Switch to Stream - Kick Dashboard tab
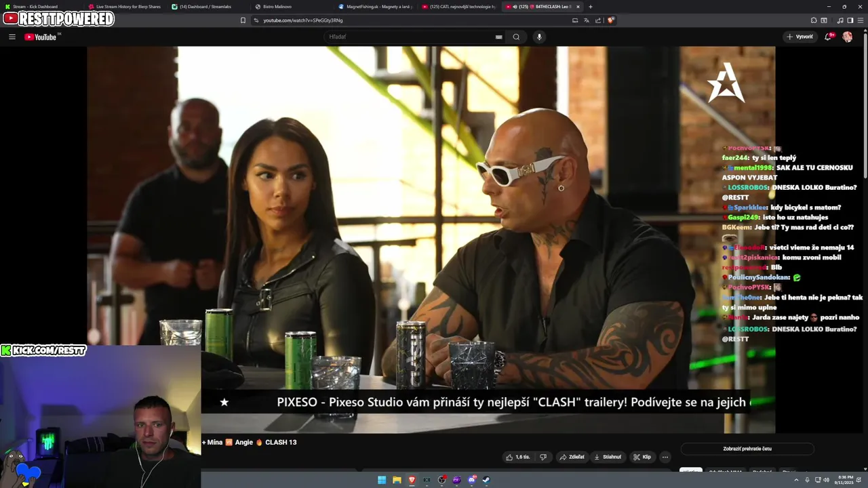 (x=39, y=7)
